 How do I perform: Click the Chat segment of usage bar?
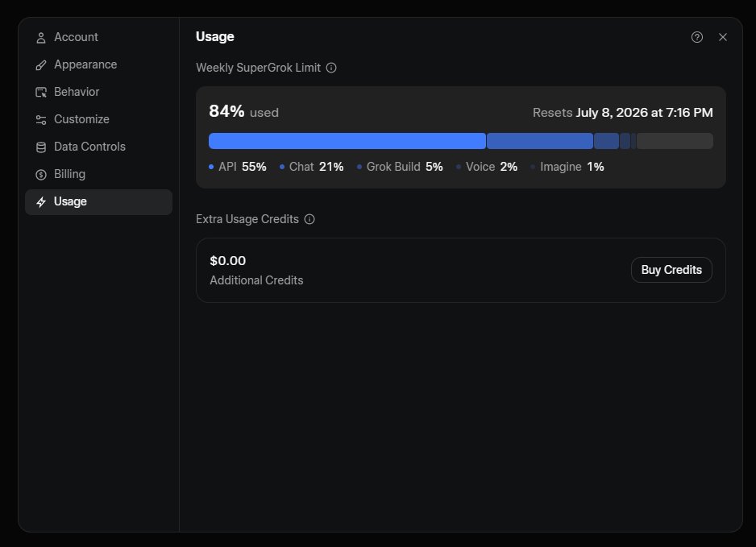click(x=540, y=141)
